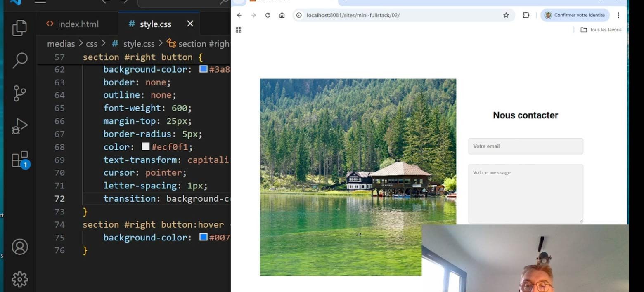This screenshot has width=644, height=292.
Task: Click line number 72 in gutter
Action: [59, 198]
